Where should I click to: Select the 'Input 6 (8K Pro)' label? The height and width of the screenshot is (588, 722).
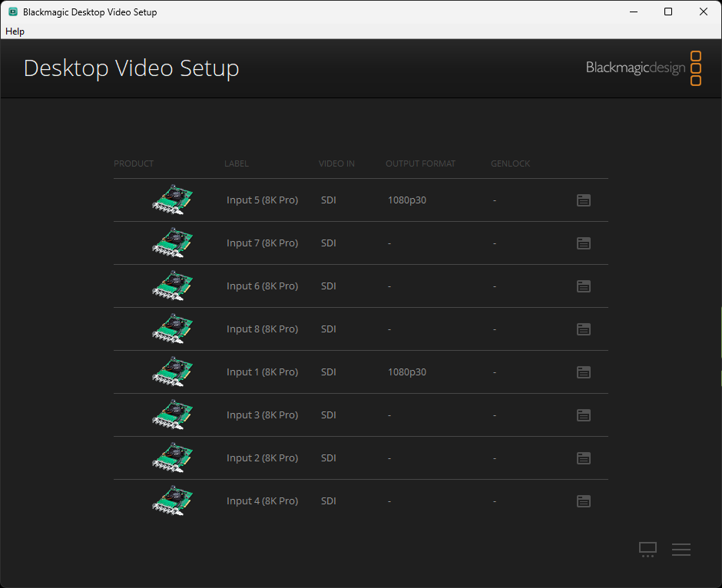coord(263,286)
